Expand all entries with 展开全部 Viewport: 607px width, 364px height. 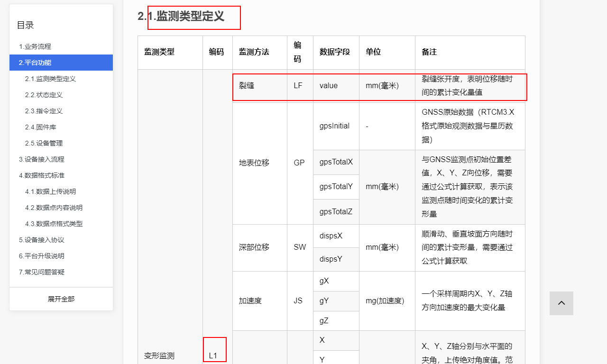click(x=61, y=299)
